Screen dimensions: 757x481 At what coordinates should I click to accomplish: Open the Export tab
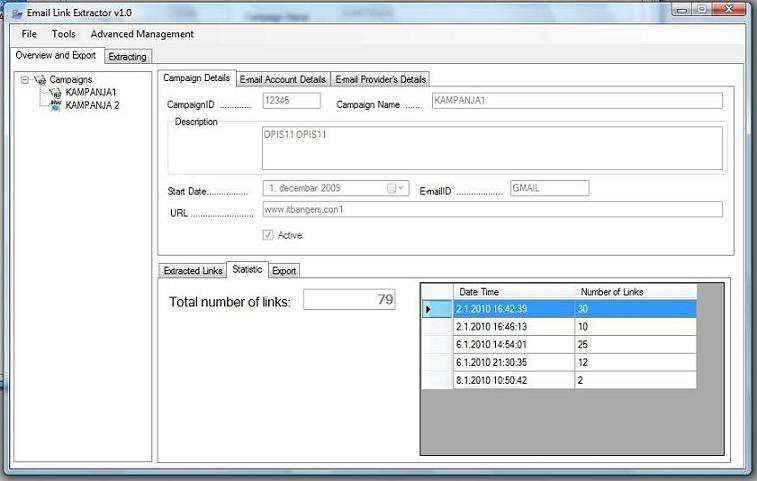284,271
